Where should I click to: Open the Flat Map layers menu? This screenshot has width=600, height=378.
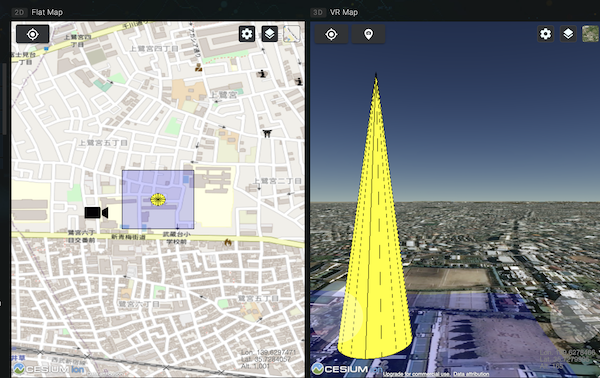coord(270,34)
